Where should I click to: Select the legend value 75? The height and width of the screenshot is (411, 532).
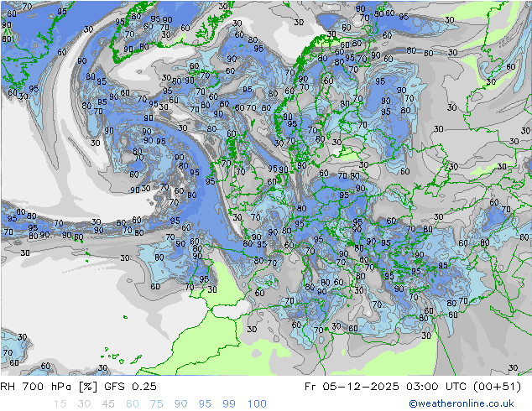(156, 403)
